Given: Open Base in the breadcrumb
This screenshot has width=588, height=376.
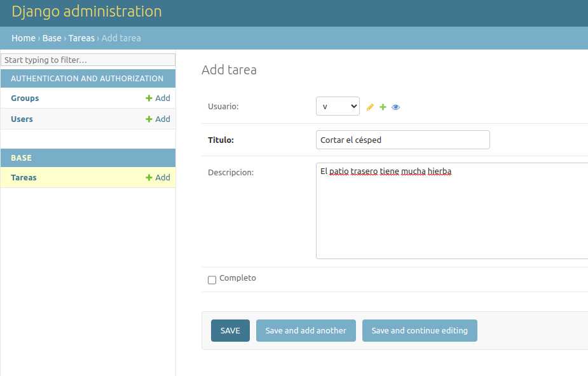Looking at the screenshot, I should [x=52, y=38].
